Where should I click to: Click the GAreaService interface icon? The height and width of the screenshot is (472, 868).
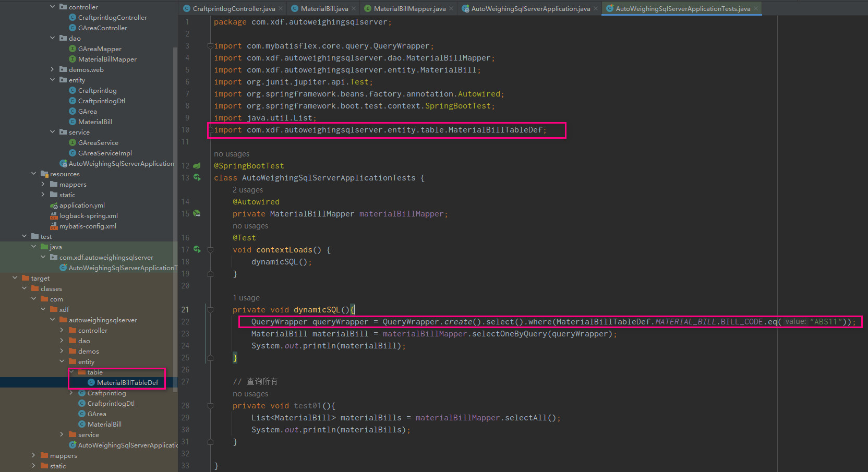(73, 143)
